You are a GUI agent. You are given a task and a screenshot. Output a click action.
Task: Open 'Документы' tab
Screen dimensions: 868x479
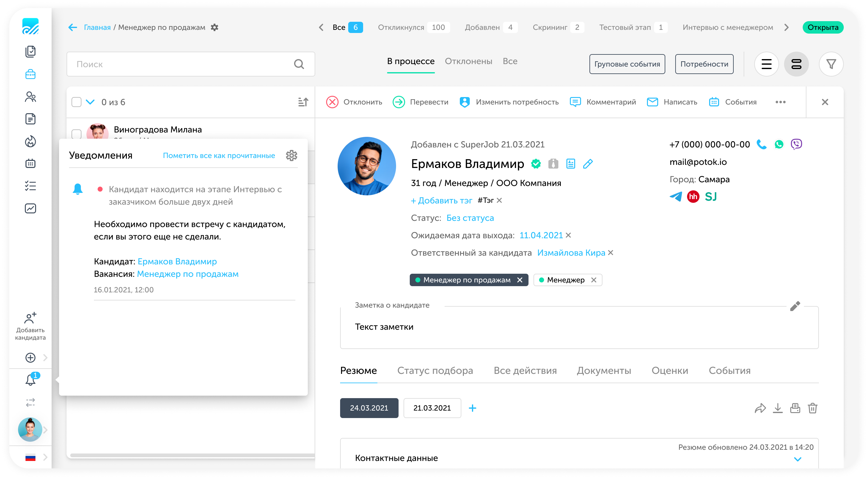point(604,370)
